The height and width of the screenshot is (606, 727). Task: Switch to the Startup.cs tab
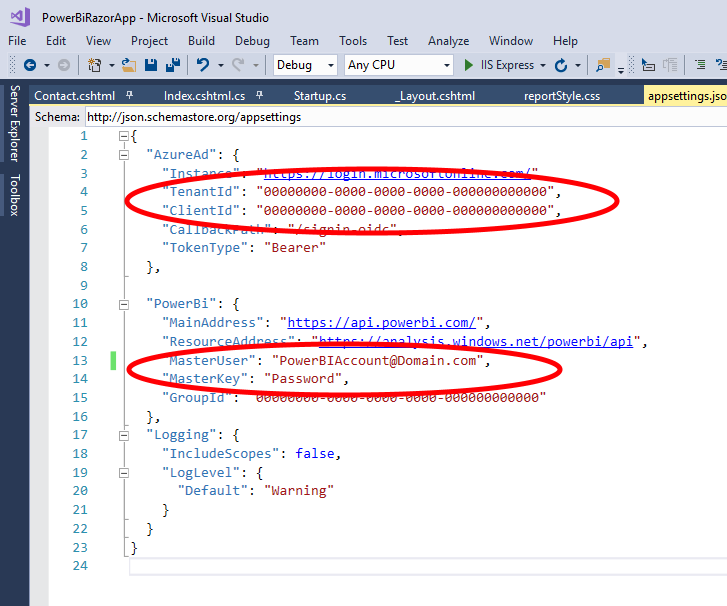(x=320, y=96)
